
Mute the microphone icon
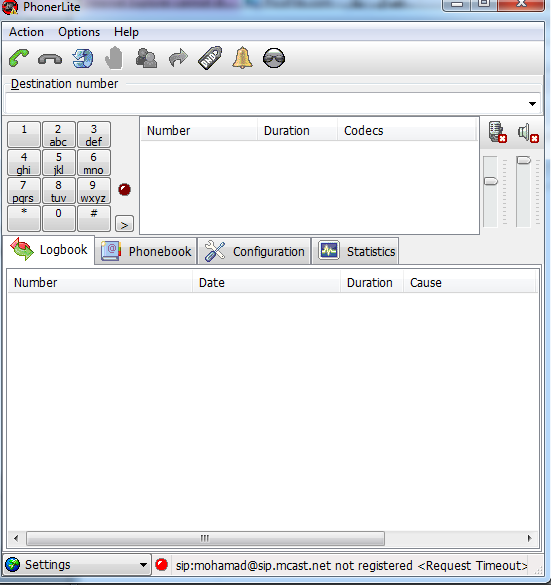(x=497, y=132)
